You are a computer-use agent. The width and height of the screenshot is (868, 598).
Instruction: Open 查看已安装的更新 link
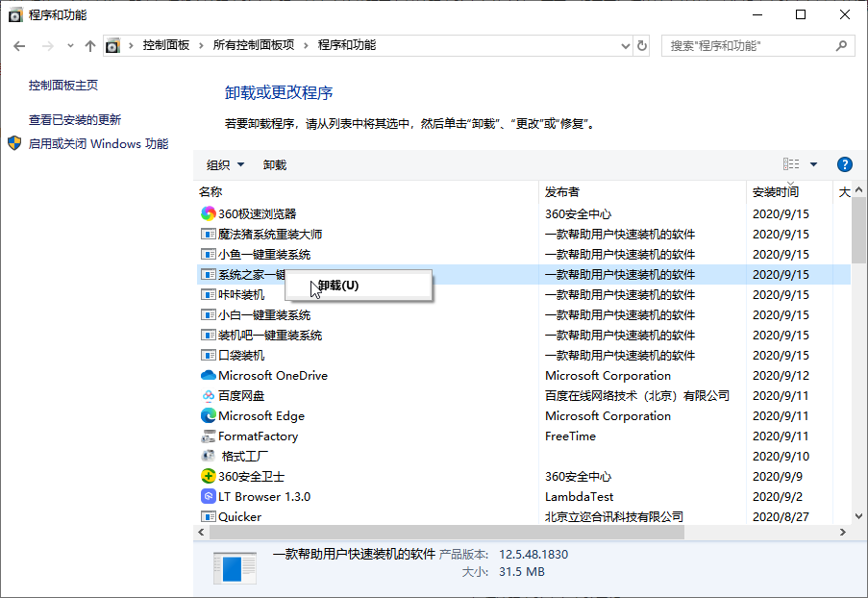pyautogui.click(x=75, y=119)
